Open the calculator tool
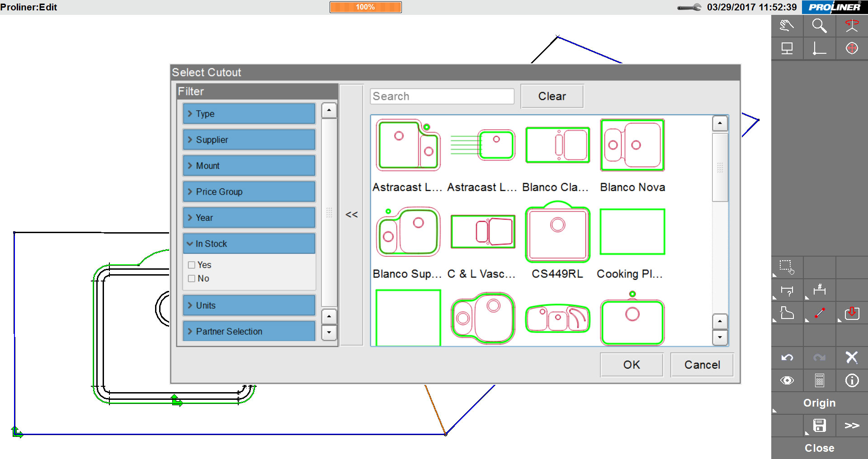 (819, 380)
